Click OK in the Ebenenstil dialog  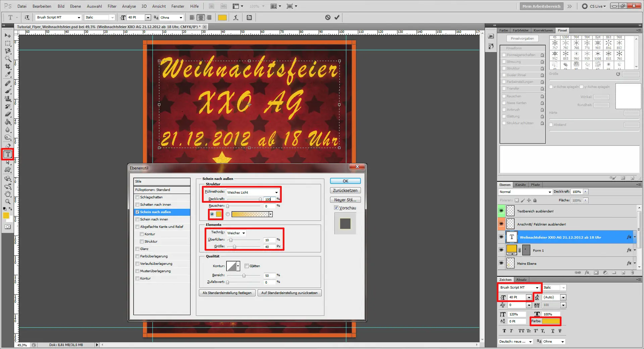tap(345, 181)
